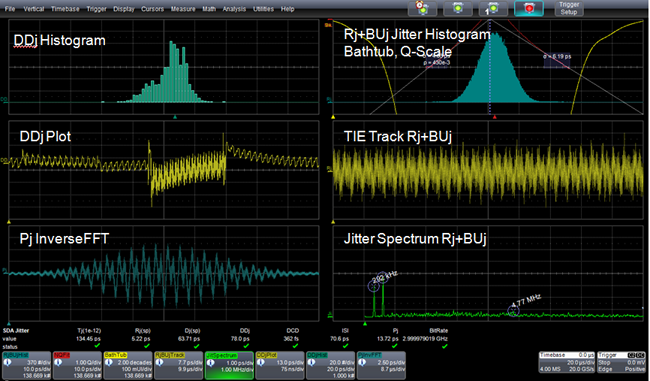650x381 pixels.
Task: Select the NQFit trace descriptor
Action: [78, 365]
